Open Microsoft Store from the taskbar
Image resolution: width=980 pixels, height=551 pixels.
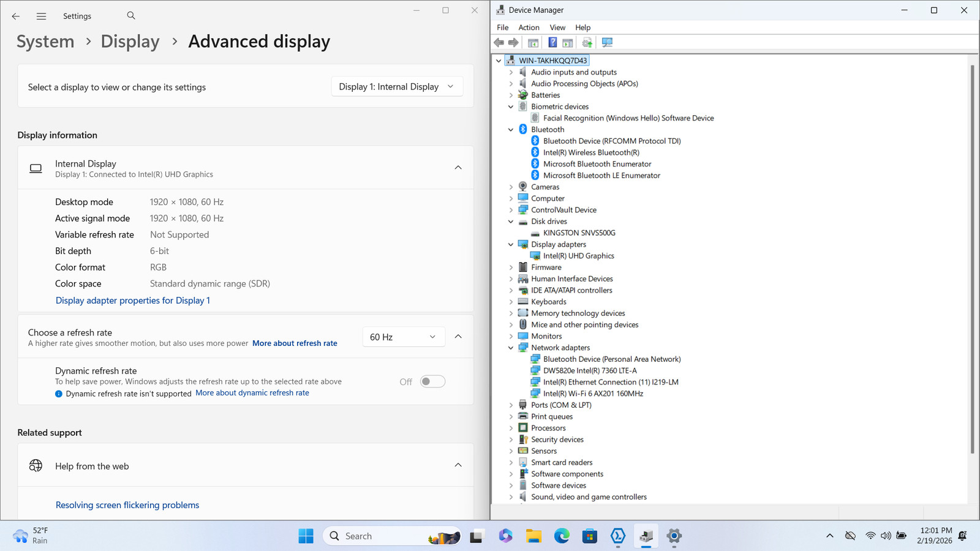[x=590, y=536]
